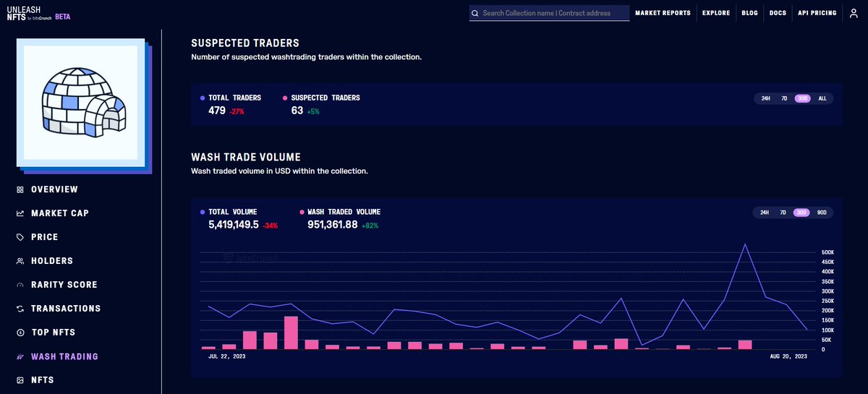The image size is (868, 394).
Task: Select the Wash Trading section
Action: [x=64, y=356]
